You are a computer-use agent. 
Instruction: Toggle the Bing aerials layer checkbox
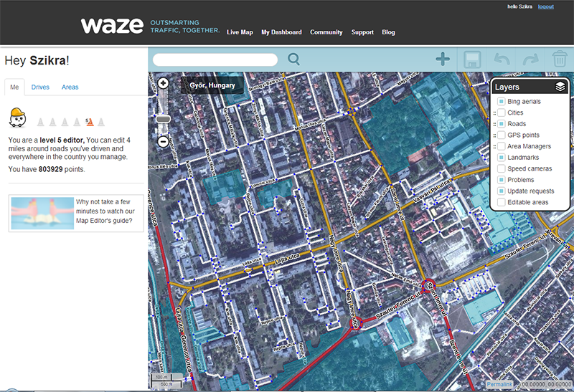501,101
